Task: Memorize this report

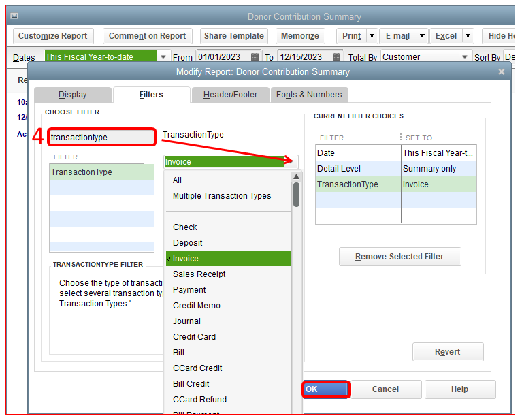Action: [300, 36]
